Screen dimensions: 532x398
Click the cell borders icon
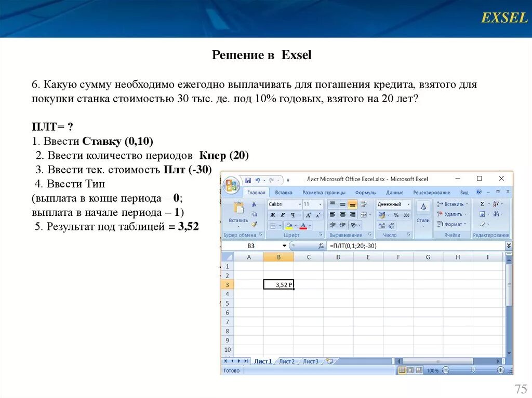(x=273, y=225)
